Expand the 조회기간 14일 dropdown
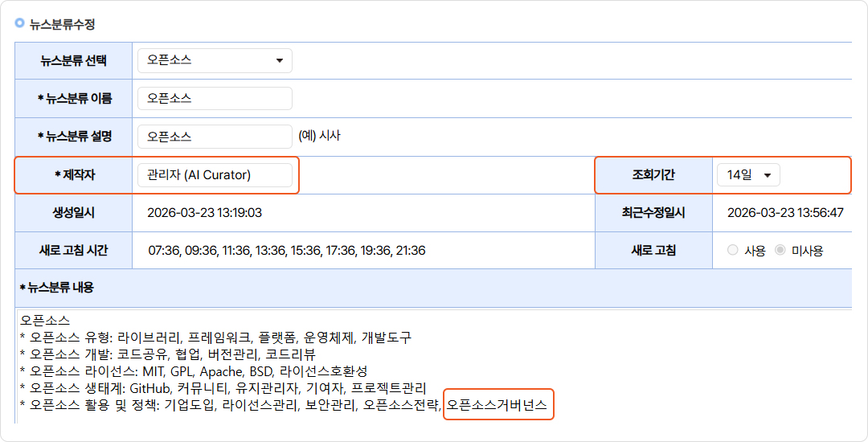This screenshot has width=868, height=442. click(747, 175)
